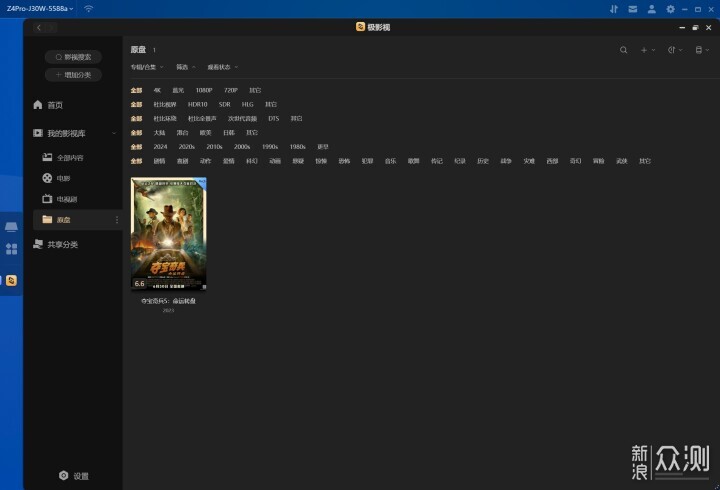The height and width of the screenshot is (490, 720).
Task: Expand the arrow next to the view icon
Action: pyautogui.click(x=707, y=50)
